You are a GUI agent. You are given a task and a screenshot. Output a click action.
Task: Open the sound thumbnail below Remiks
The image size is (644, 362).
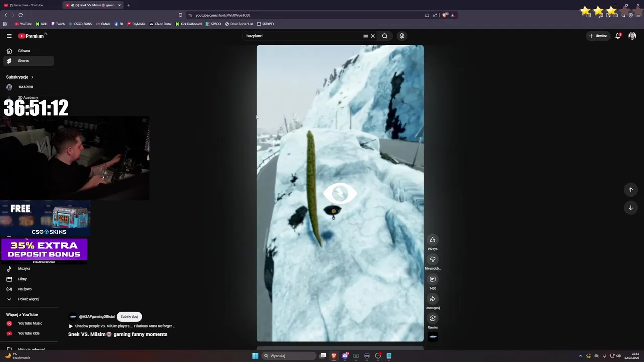[433, 337]
